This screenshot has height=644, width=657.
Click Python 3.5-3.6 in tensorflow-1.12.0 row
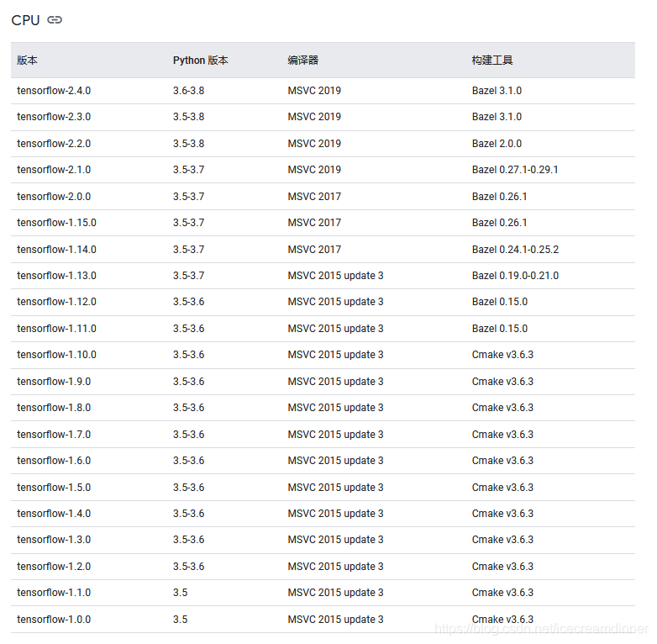pos(188,302)
